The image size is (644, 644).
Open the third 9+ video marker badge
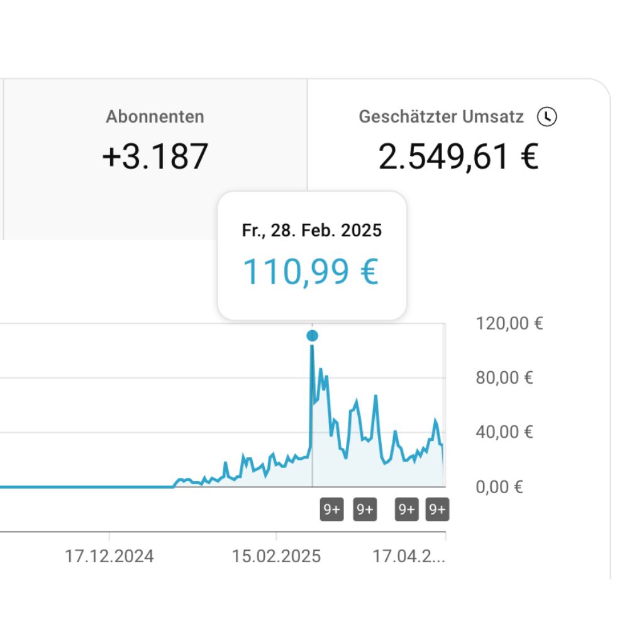coord(407,509)
